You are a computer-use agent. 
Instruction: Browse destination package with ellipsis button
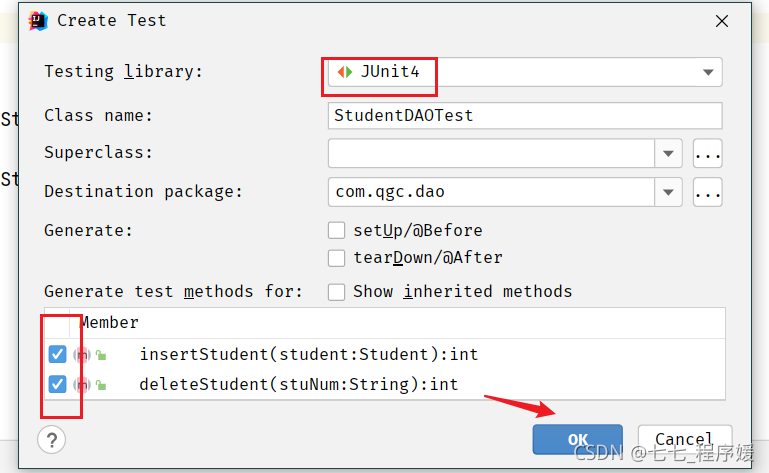coord(707,191)
